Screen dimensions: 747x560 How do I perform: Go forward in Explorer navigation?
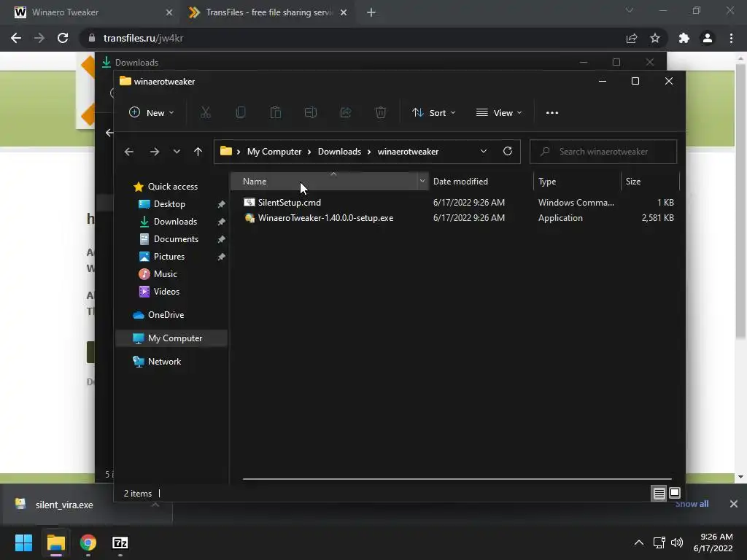pos(155,152)
